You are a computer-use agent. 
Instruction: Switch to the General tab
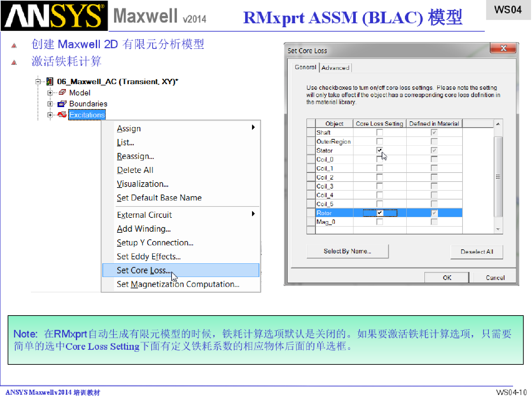(x=305, y=67)
